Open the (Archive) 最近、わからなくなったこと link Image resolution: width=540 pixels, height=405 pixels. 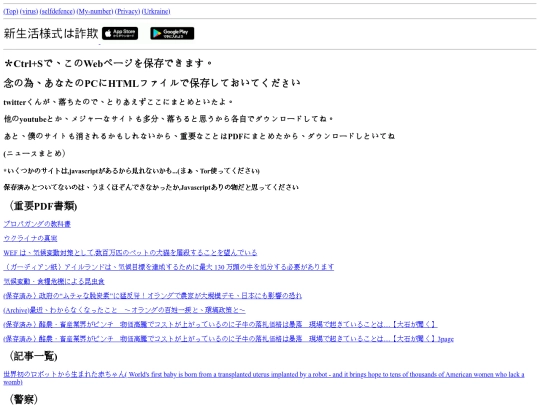coord(124,310)
